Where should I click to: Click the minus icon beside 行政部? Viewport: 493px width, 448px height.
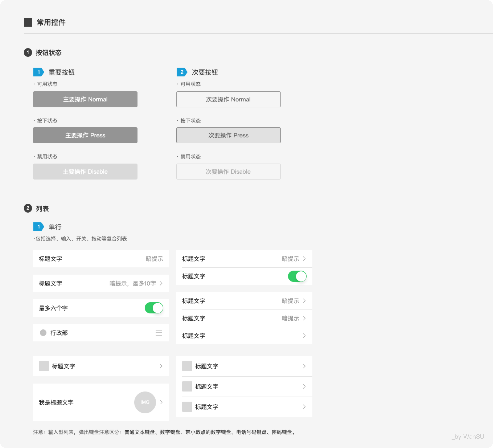tap(43, 333)
